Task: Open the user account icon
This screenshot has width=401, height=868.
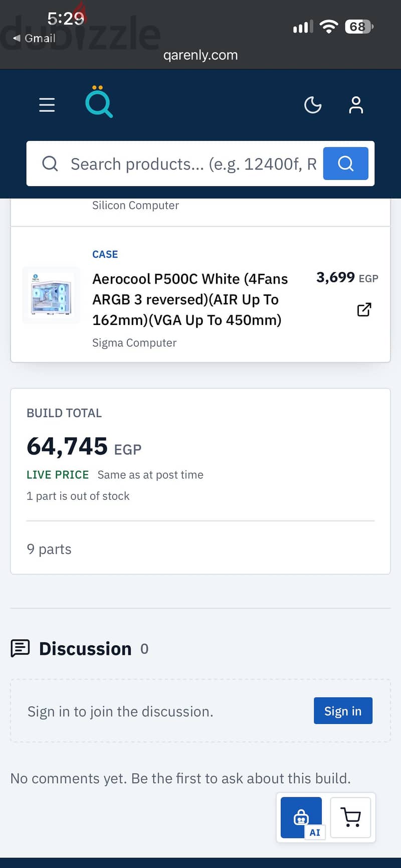Action: point(356,105)
